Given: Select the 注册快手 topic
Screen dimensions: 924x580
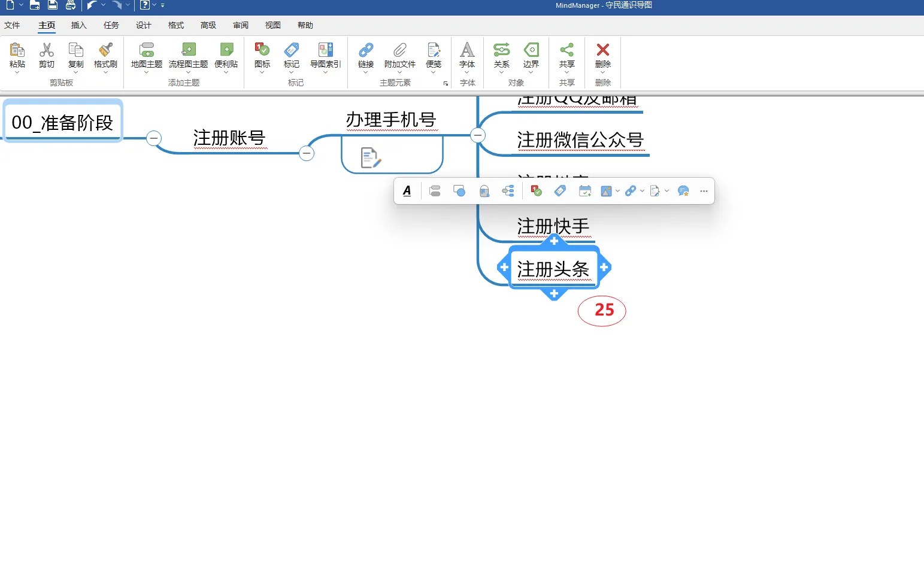Looking at the screenshot, I should click(x=553, y=227).
